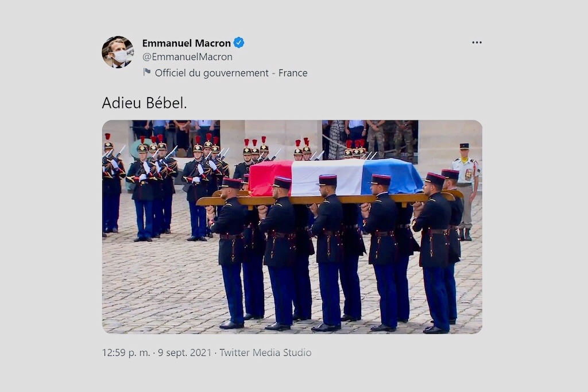Screen dimensions: 588x392
Task: Click the blue verified badge
Action: tap(239, 42)
